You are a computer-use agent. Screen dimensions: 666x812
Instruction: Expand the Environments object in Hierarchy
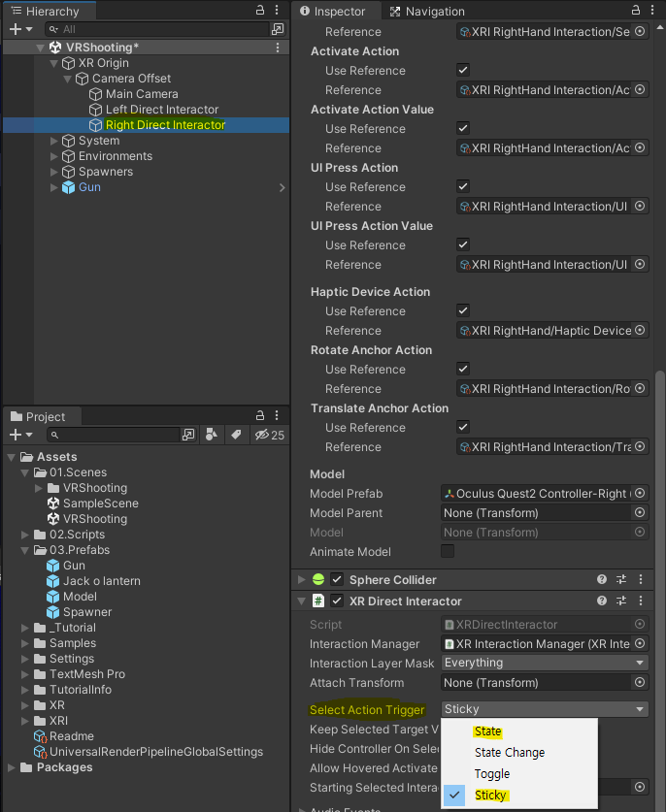54,156
